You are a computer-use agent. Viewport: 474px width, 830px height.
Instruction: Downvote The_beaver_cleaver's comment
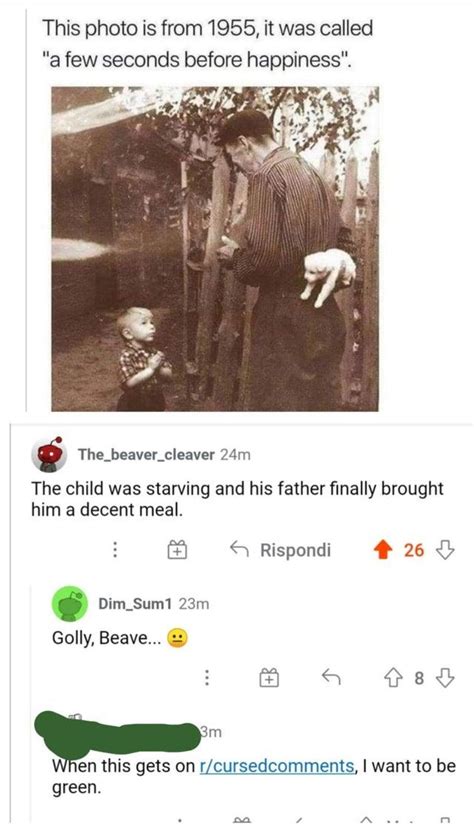[444, 551]
